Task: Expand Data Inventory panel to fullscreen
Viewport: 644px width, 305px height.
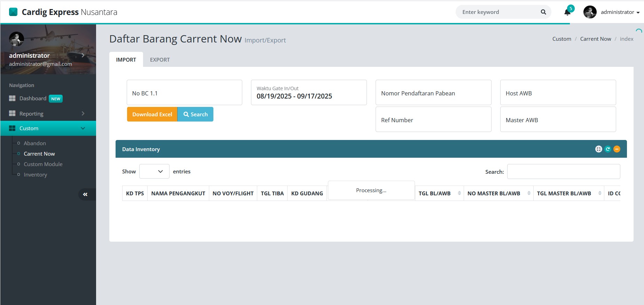Action: click(x=598, y=149)
